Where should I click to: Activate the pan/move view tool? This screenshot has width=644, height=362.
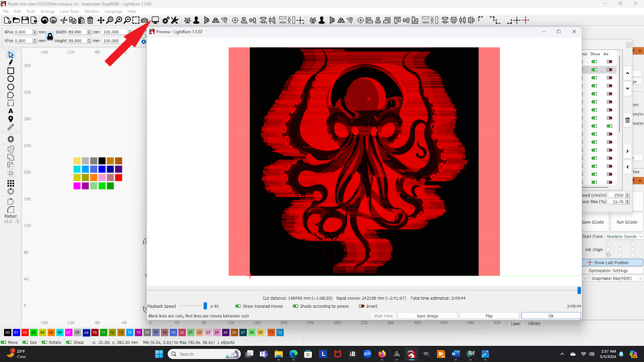click(x=101, y=20)
